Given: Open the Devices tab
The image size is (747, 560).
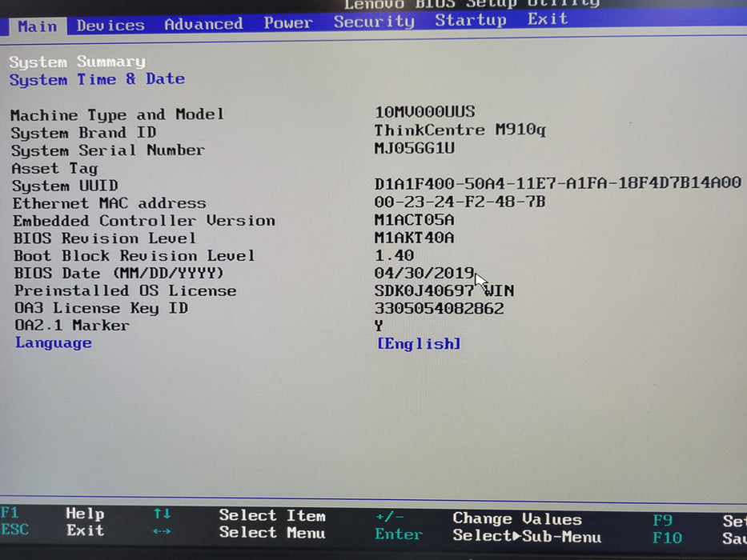Looking at the screenshot, I should click(110, 25).
